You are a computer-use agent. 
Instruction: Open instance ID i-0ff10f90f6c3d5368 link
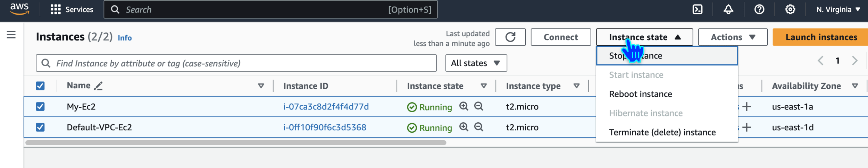click(325, 127)
